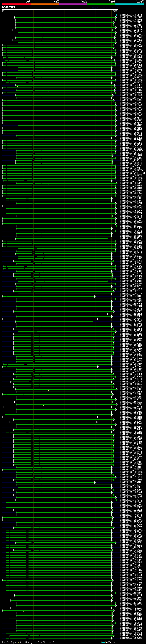Select the UniRef100_B8LLY3 label

(131, 98)
